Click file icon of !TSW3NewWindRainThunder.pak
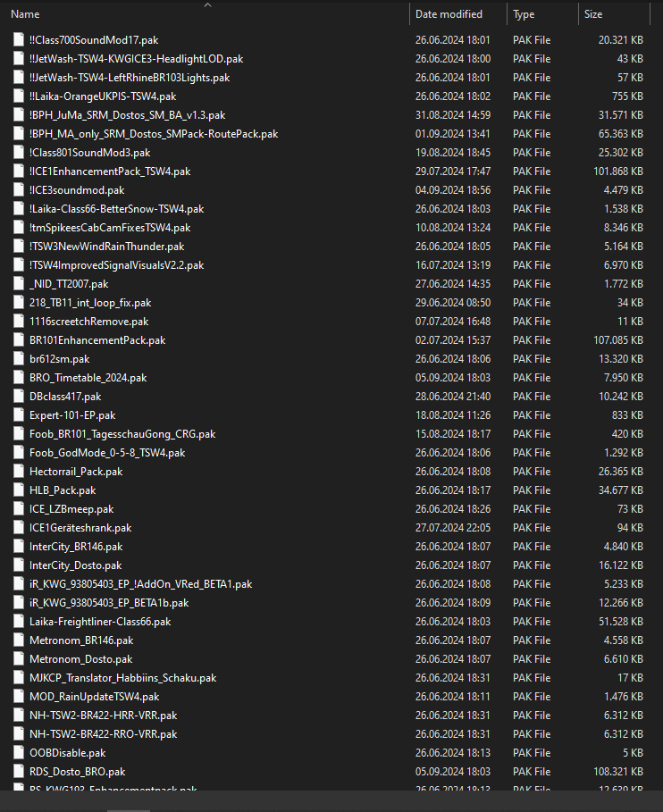Screen dimensions: 663x812 (x=19, y=247)
